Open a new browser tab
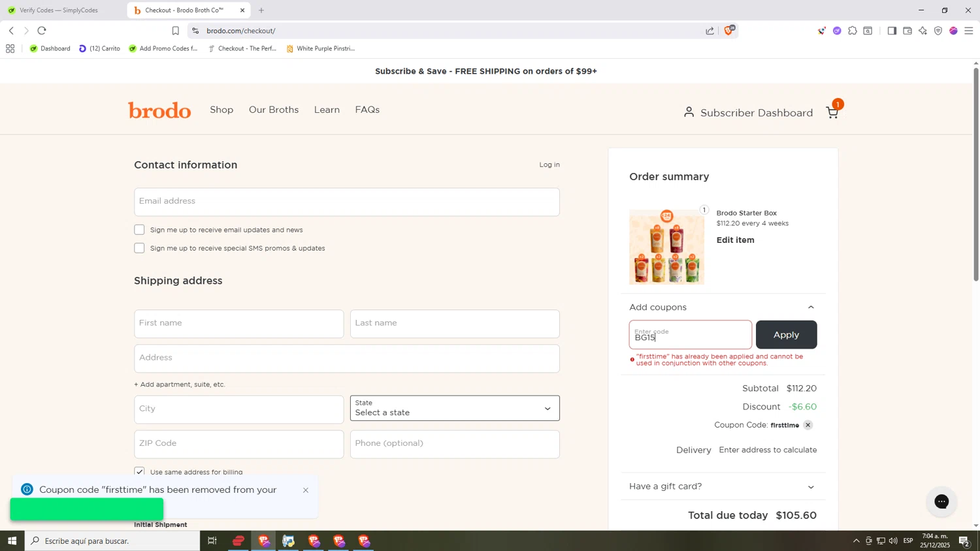Screen dimensions: 980x551 [x=261, y=10]
